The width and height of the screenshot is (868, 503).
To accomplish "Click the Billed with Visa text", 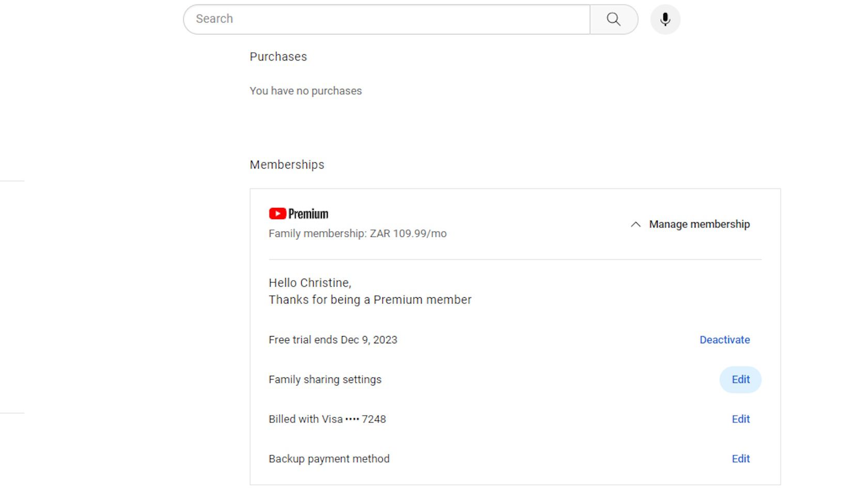I will pyautogui.click(x=327, y=419).
